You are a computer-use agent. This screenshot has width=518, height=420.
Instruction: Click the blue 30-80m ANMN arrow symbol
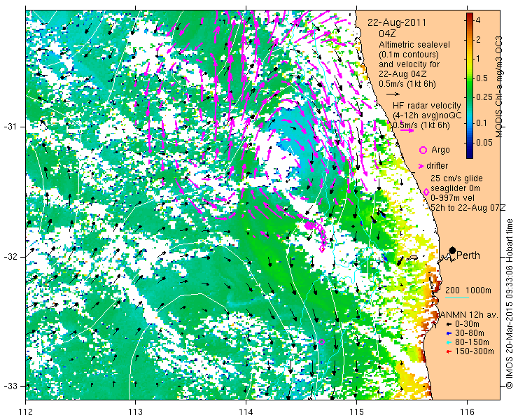[x=449, y=334]
